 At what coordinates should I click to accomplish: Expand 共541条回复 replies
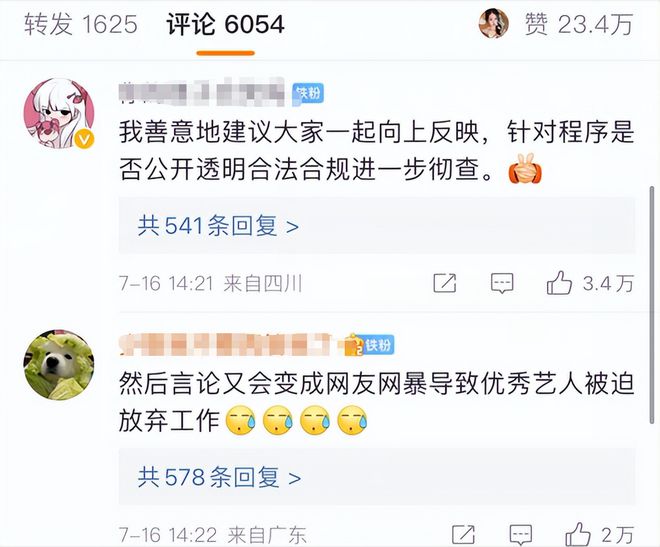point(218,226)
